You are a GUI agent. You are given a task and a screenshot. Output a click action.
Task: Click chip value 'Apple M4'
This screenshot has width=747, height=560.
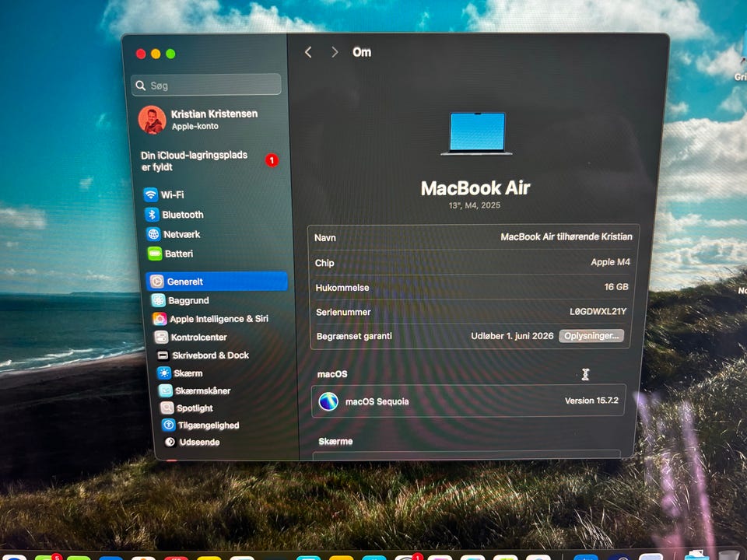[610, 262]
